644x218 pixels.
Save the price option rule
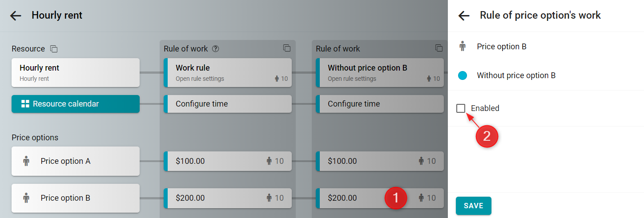474,206
